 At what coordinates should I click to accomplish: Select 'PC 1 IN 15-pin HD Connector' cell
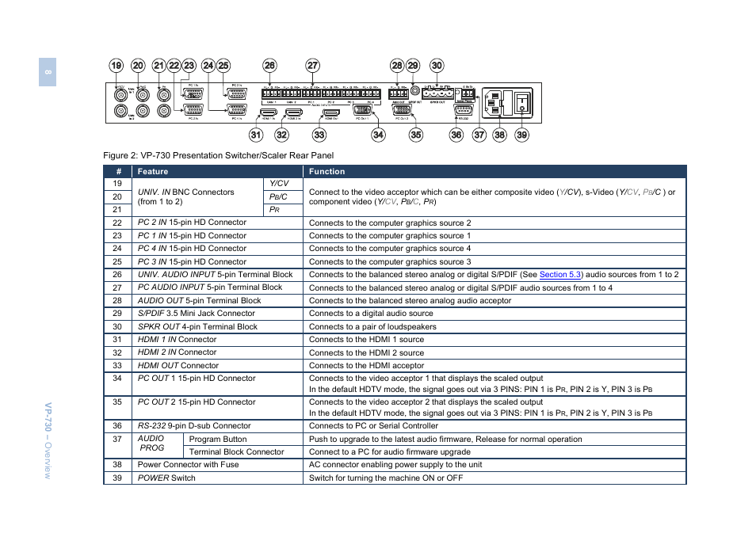pos(217,236)
